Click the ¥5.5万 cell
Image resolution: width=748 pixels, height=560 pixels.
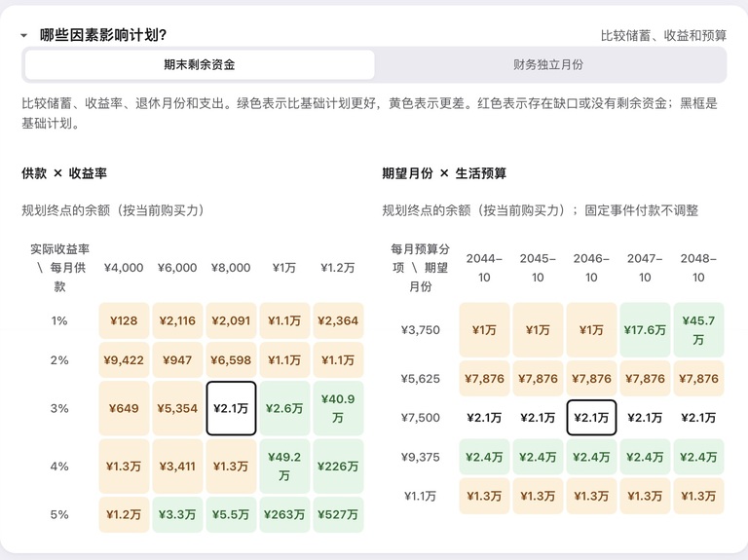pyautogui.click(x=231, y=514)
